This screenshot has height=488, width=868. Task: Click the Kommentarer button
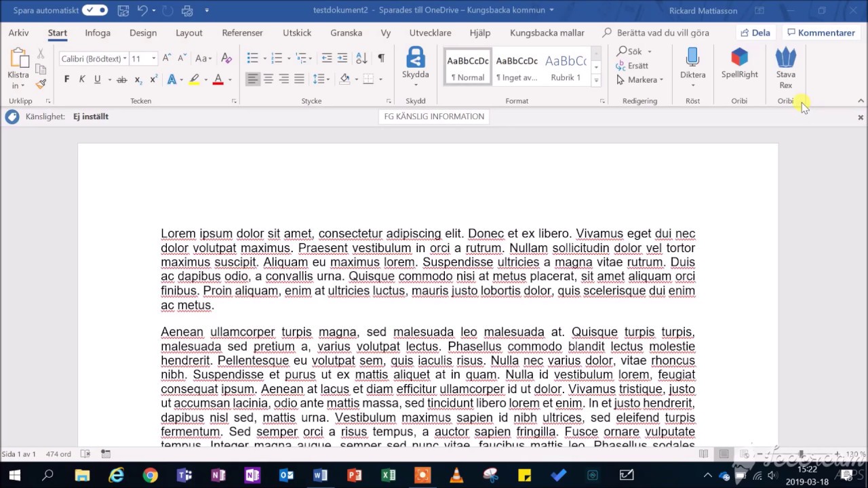coord(821,33)
